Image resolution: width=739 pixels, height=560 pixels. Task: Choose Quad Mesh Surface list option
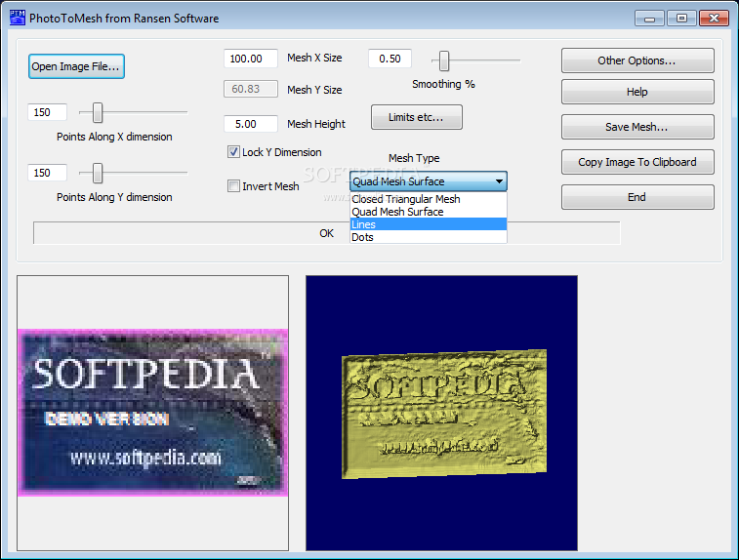pyautogui.click(x=428, y=212)
